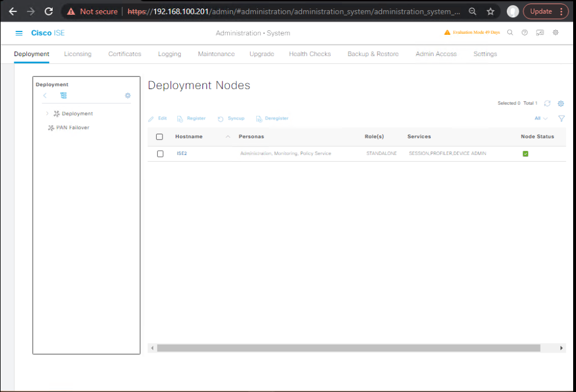Click the funnel filter icon

click(561, 118)
